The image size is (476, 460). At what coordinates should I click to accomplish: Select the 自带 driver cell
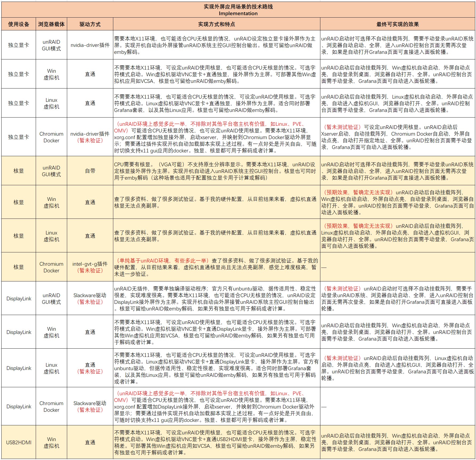click(90, 171)
